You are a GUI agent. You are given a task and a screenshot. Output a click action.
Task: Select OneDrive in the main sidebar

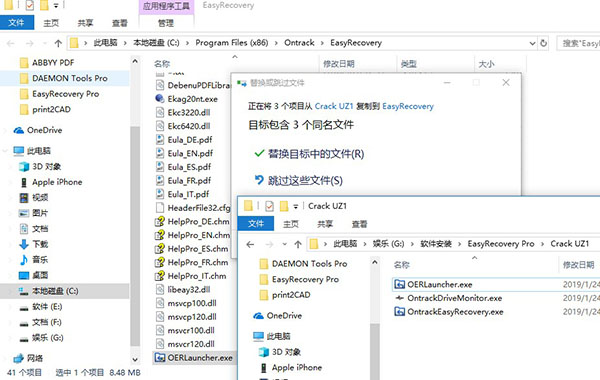click(x=44, y=130)
